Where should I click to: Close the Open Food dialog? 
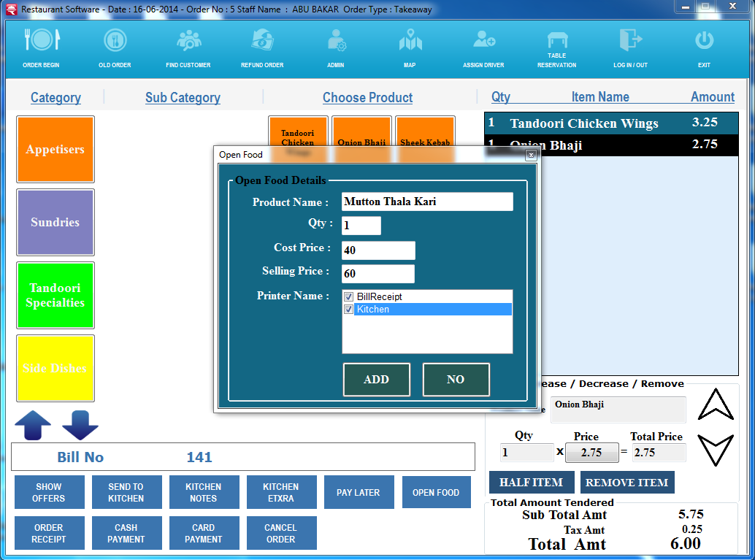tap(531, 155)
